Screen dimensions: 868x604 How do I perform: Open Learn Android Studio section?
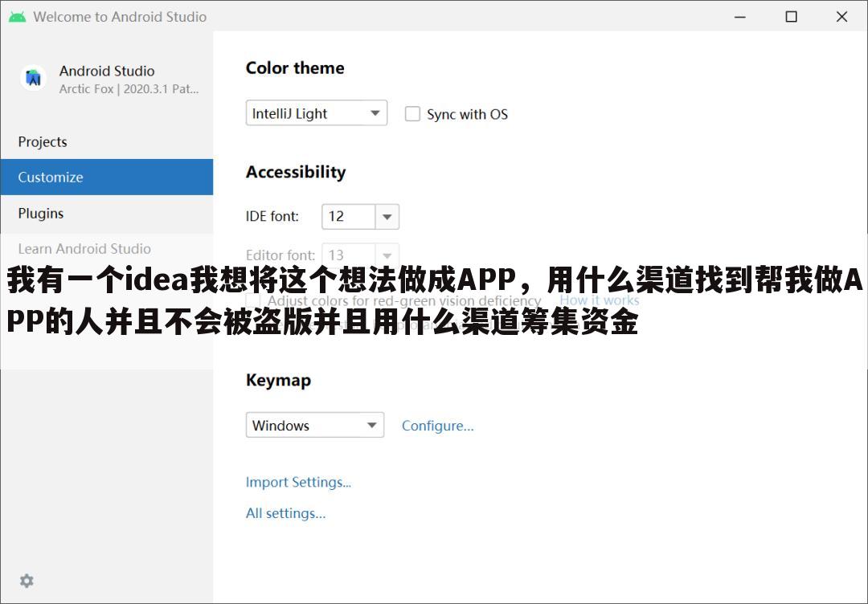point(106,248)
